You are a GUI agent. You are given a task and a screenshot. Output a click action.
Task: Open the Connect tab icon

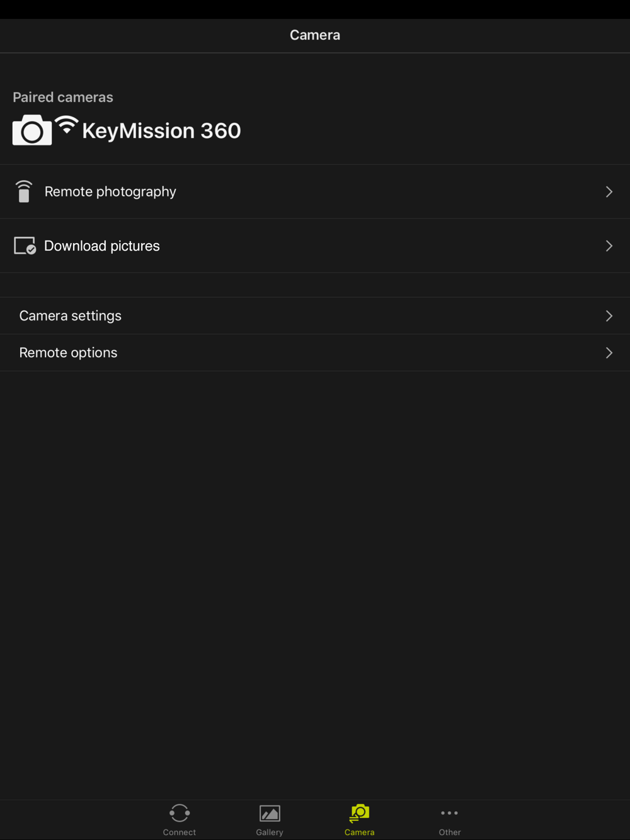(180, 813)
